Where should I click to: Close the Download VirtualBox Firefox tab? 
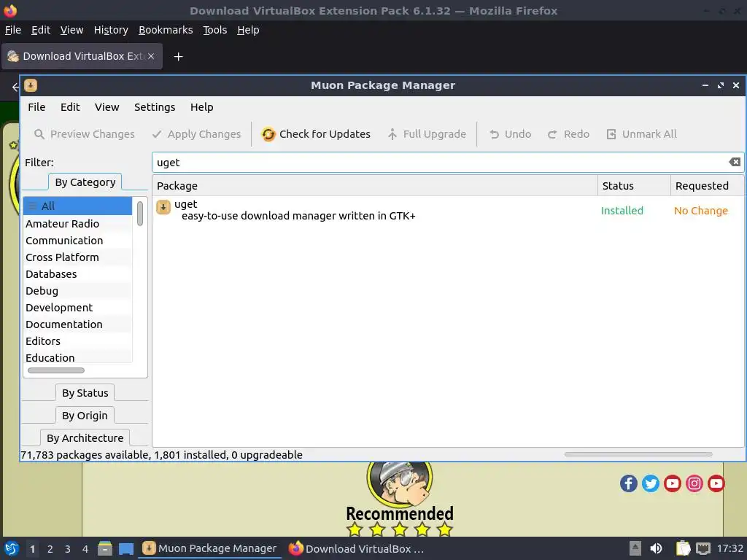pyautogui.click(x=150, y=56)
